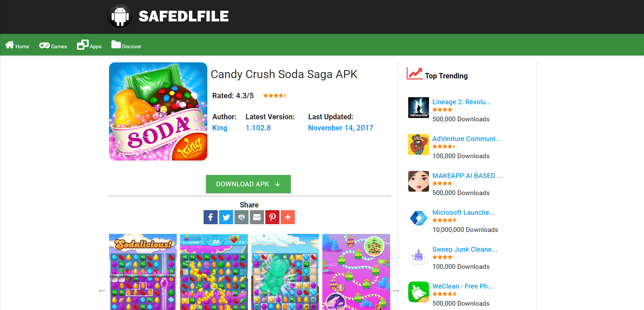Open the Games menu
The width and height of the screenshot is (644, 310).
pyautogui.click(x=53, y=46)
